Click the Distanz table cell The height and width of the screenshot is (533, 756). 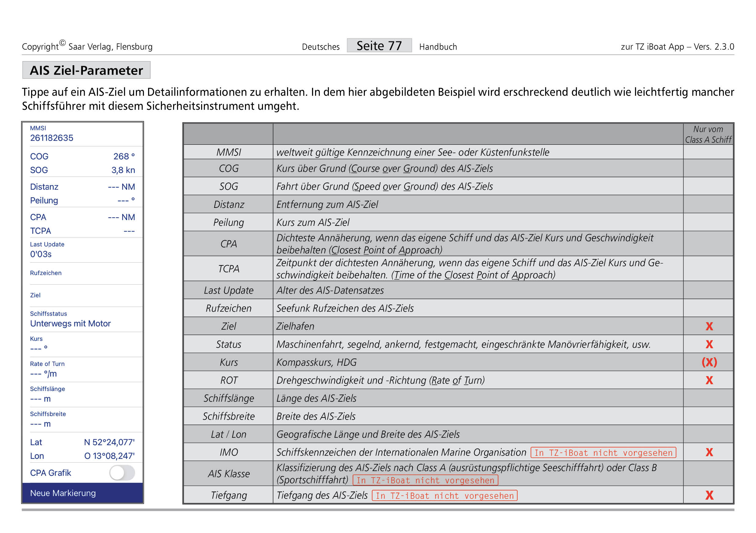[x=229, y=204]
